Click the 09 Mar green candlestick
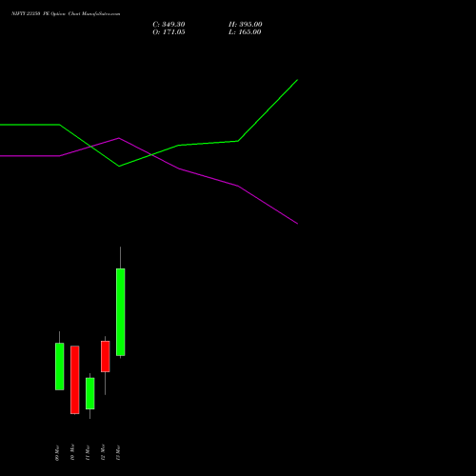This screenshot has width=476, height=476. point(59,367)
